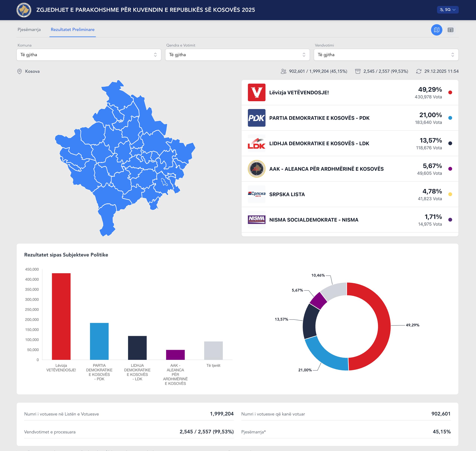The image size is (476, 451).
Task: Click the red Vetëvendosje bar in chart
Action: coord(61,316)
